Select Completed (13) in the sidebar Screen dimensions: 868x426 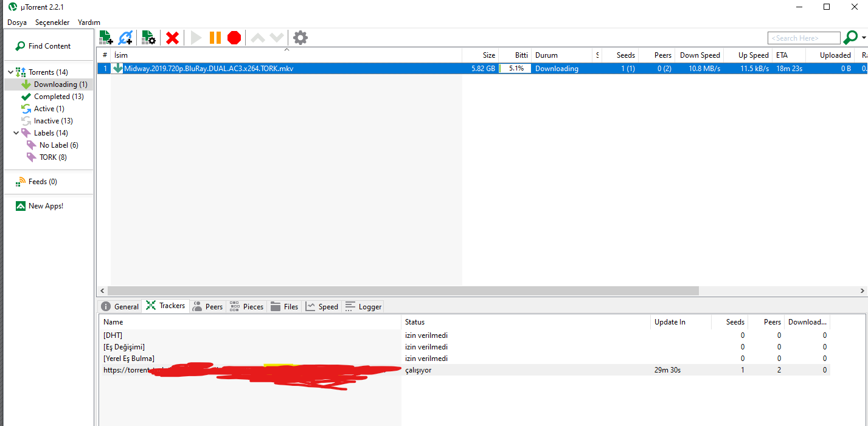coord(58,97)
